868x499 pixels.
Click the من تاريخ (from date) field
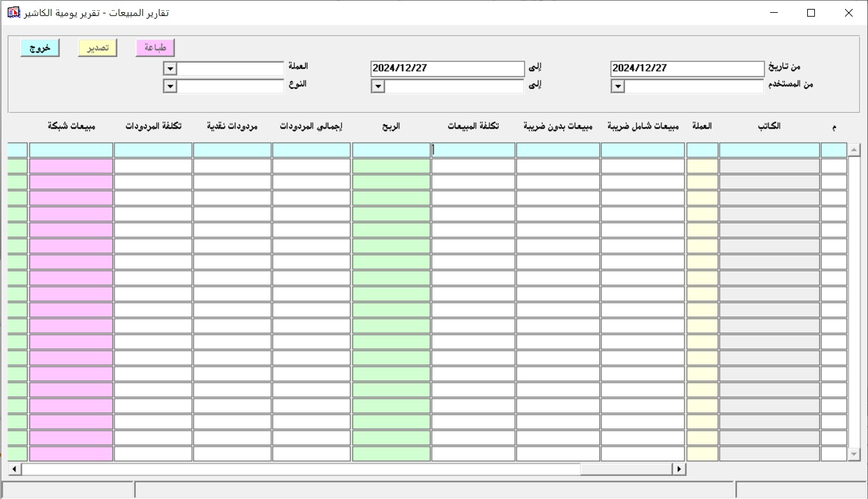point(687,68)
